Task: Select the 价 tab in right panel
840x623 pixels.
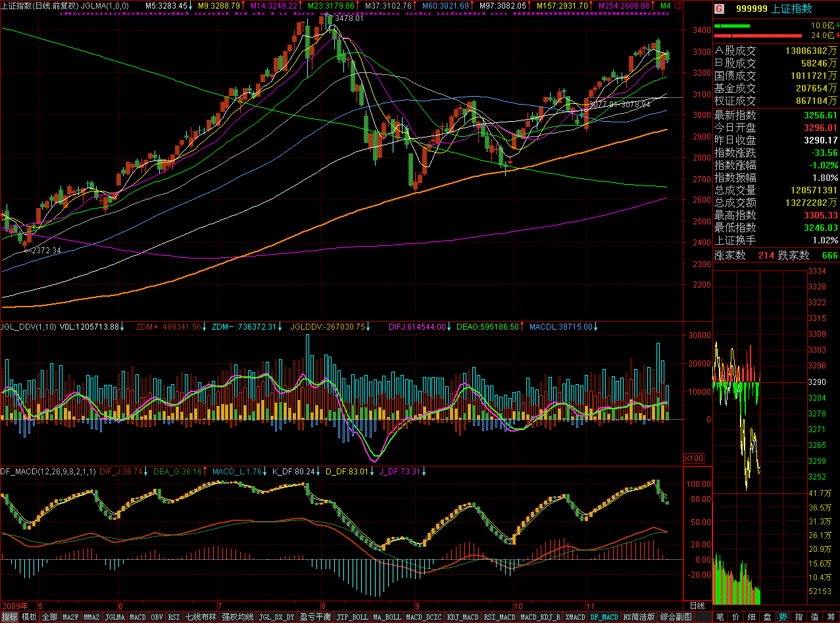Action: coord(736,617)
